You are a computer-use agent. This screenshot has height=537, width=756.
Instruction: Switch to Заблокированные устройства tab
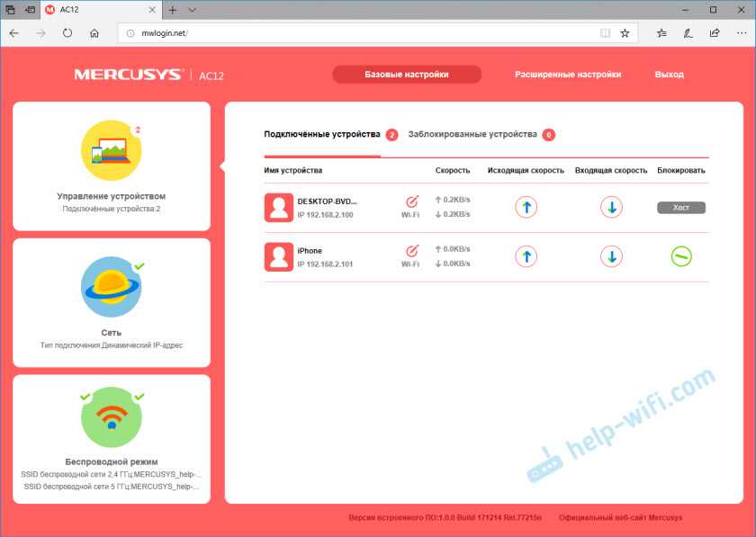pyautogui.click(x=472, y=134)
